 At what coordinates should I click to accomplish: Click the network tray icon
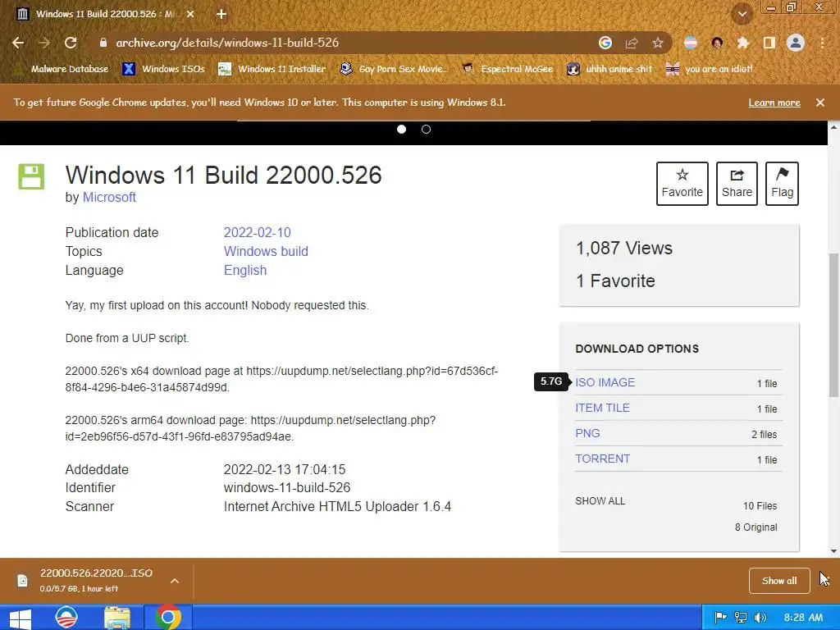pos(741,618)
